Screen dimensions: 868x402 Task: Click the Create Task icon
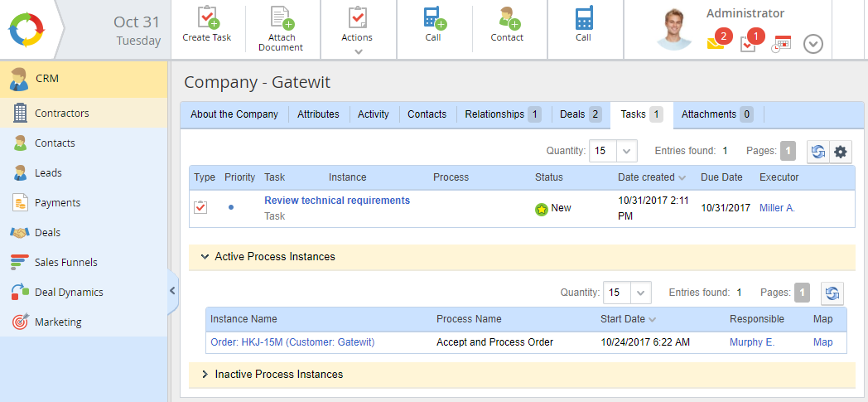click(x=206, y=18)
